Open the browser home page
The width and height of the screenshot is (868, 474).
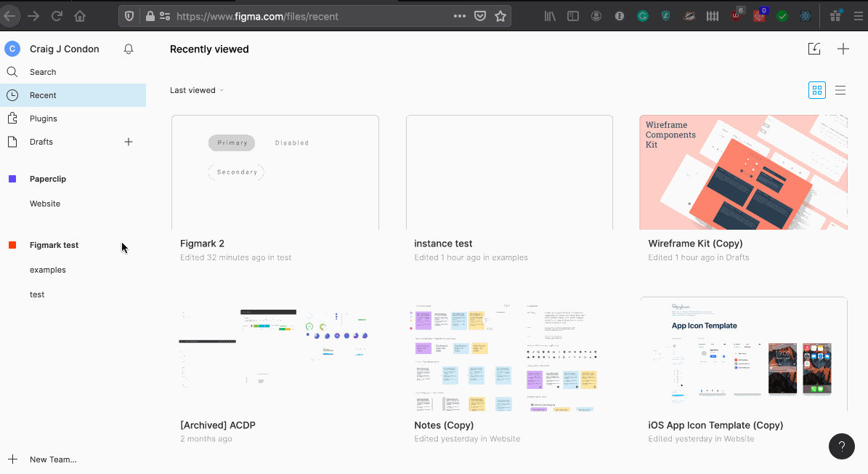[80, 16]
